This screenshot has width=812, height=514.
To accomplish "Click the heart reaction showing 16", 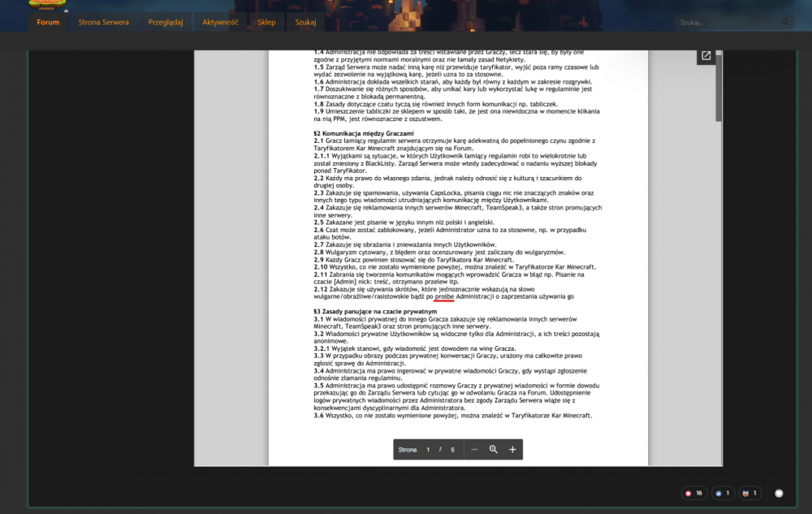I will 693,493.
